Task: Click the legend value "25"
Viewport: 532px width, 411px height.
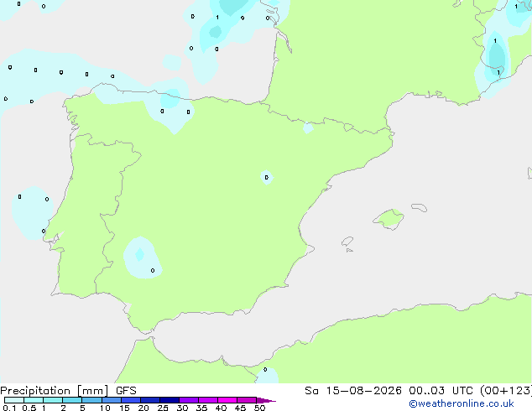Action: [x=163, y=408]
